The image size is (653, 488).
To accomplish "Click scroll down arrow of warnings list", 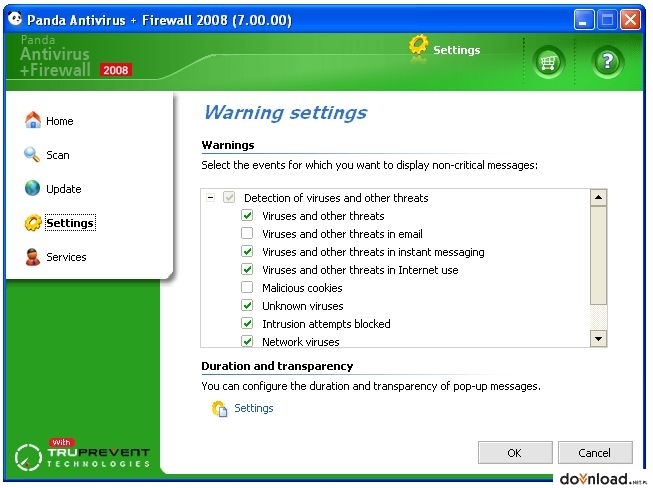I will click(x=598, y=339).
